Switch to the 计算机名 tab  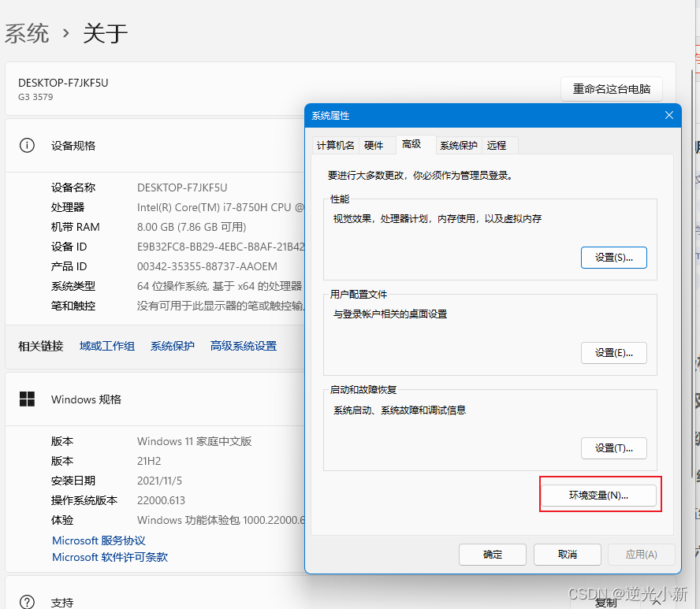tap(336, 145)
